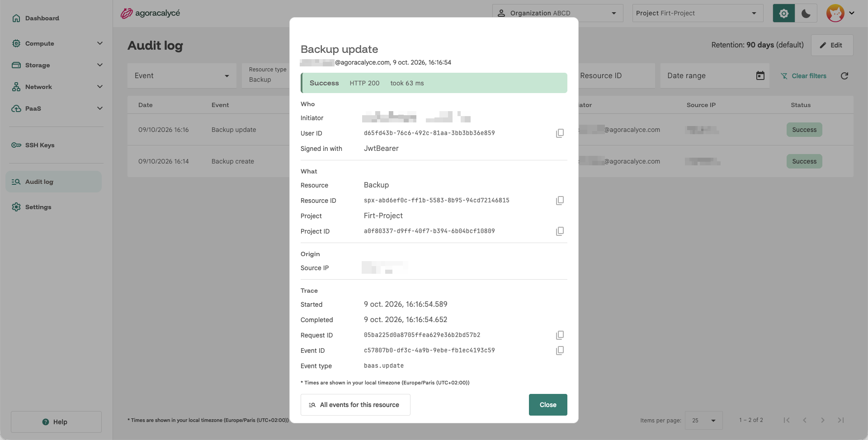This screenshot has width=868, height=440.
Task: Click the 09/10/2026 16:16 date cell
Action: pyautogui.click(x=164, y=130)
